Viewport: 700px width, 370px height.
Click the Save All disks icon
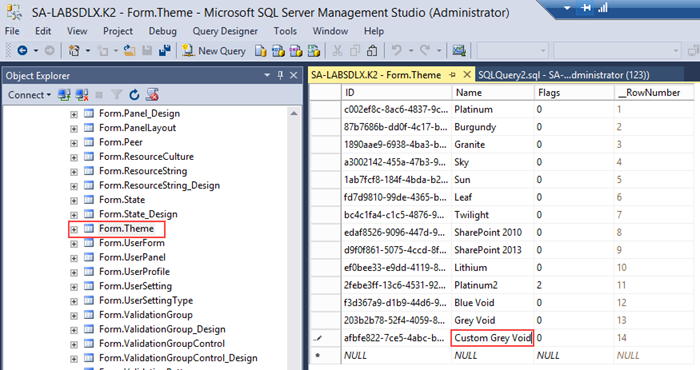(x=165, y=50)
